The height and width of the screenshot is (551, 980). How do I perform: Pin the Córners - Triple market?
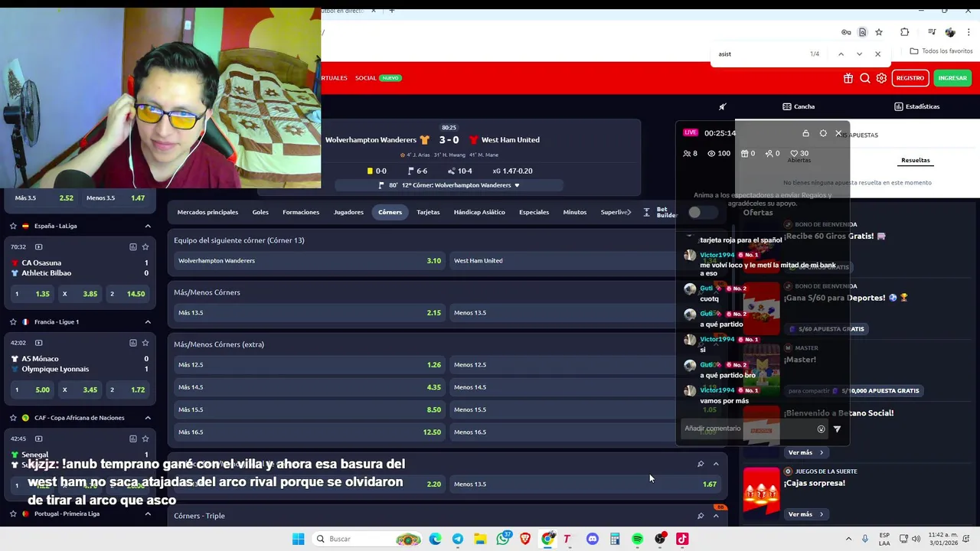(x=701, y=516)
